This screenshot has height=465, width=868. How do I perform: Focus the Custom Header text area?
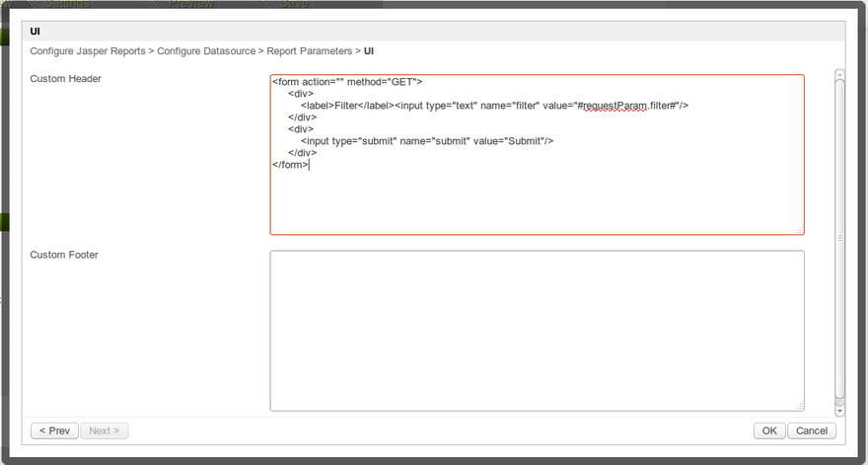pos(537,197)
